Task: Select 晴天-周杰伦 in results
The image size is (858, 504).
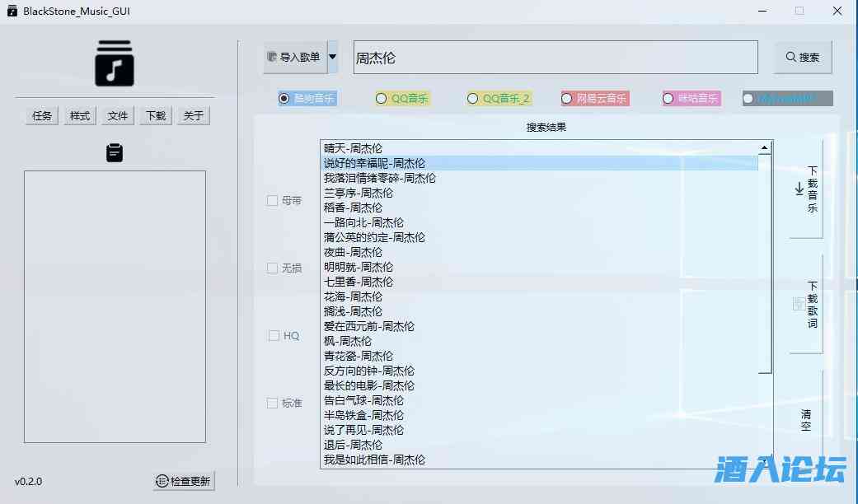Action: (x=540, y=148)
